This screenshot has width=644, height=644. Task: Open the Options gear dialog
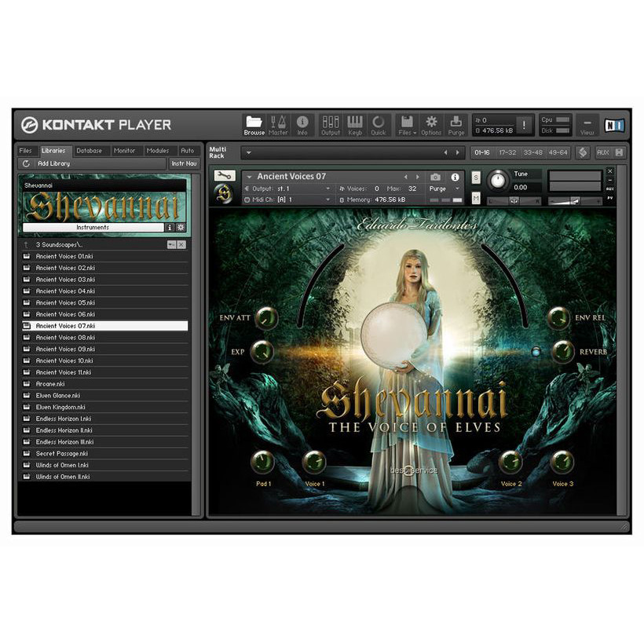(x=431, y=126)
